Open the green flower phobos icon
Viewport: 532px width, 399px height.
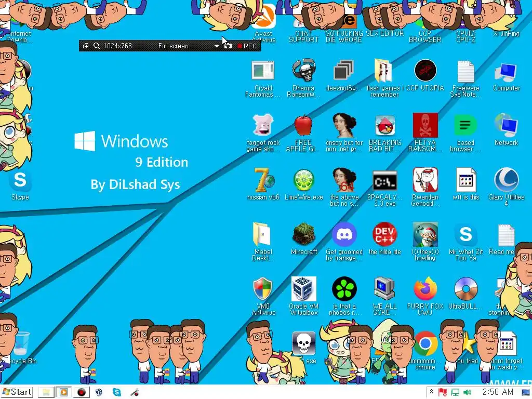pyautogui.click(x=344, y=289)
